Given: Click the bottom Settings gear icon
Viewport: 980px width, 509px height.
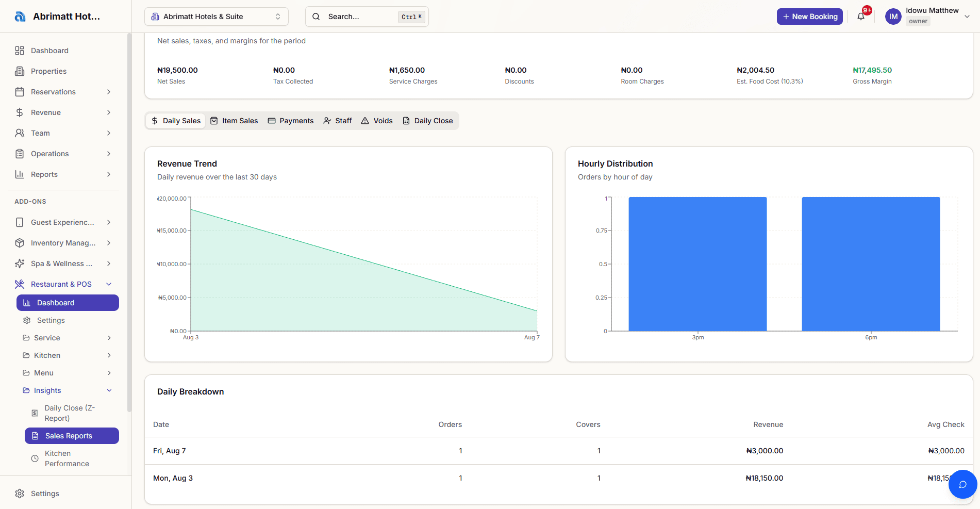Looking at the screenshot, I should click(20, 494).
